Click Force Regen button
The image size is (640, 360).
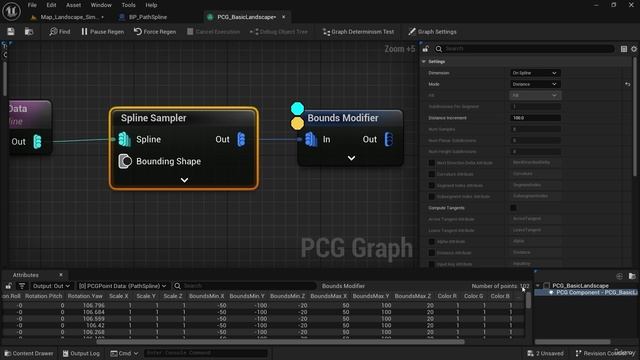point(155,31)
